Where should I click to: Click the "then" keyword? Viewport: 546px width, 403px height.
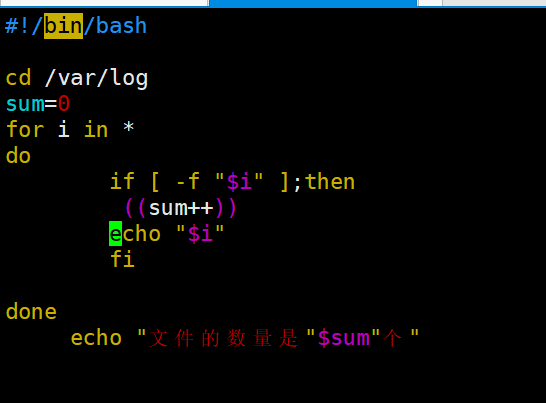330,181
